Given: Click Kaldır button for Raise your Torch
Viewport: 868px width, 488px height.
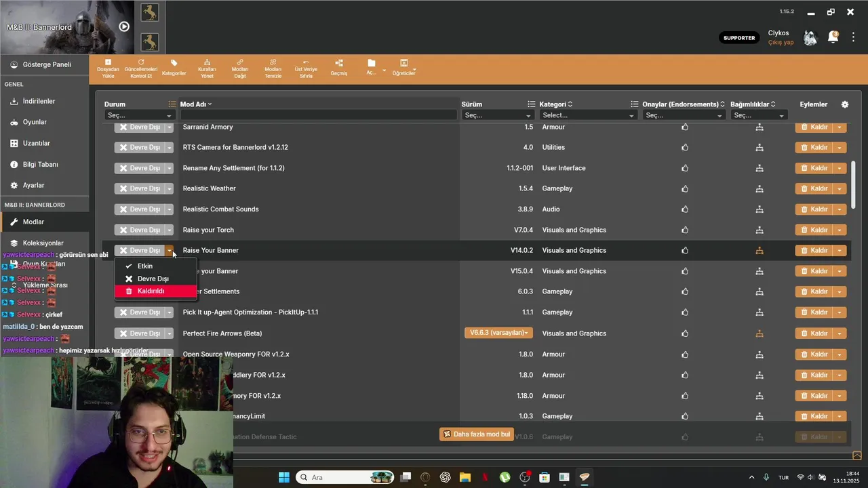Looking at the screenshot, I should (x=814, y=230).
